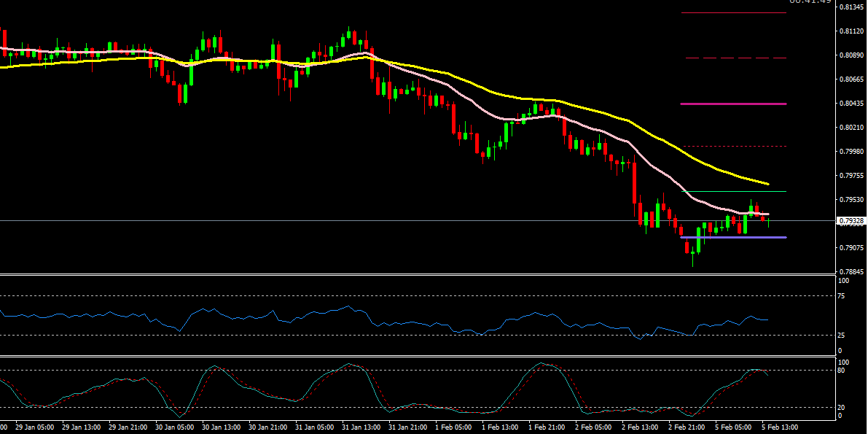Screen dimensions: 868x434
Task: Click the 29 Jan 21:00 time label
Action: tap(128, 428)
